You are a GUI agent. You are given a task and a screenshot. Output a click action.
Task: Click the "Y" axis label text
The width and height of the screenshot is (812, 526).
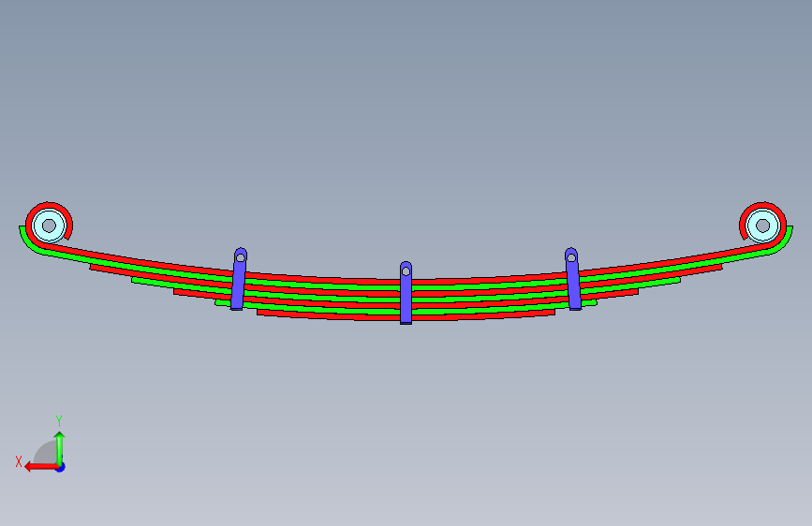click(x=59, y=421)
